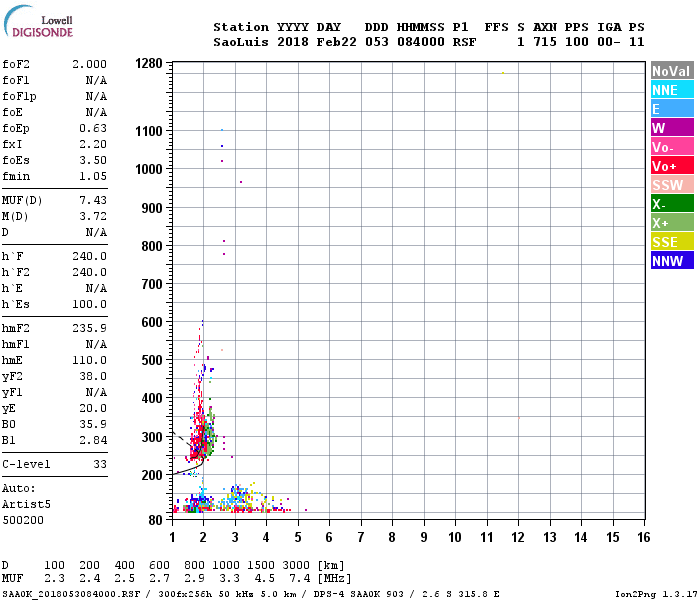This screenshot has width=700, height=600.
Task: Click the C-level value 33
Action: tap(100, 464)
